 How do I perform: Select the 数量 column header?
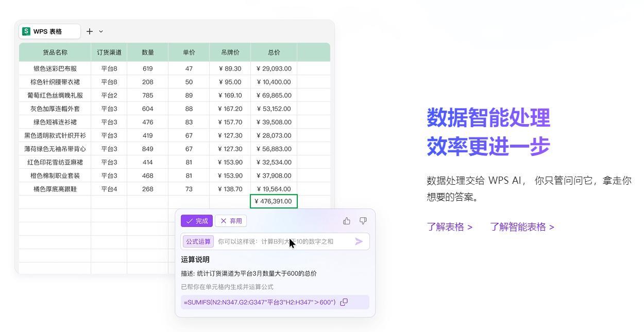click(148, 53)
